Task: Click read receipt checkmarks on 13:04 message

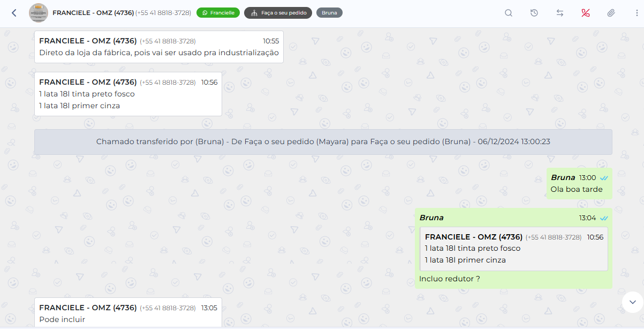Action: (604, 218)
